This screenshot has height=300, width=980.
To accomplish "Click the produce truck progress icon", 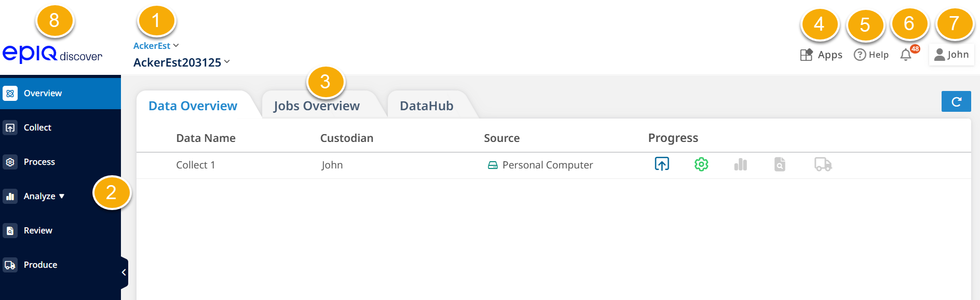I will [823, 165].
